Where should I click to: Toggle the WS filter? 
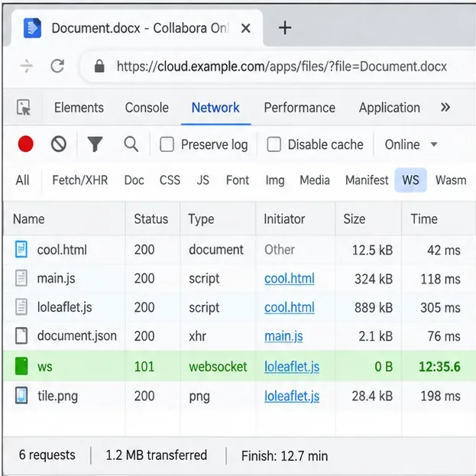411,180
